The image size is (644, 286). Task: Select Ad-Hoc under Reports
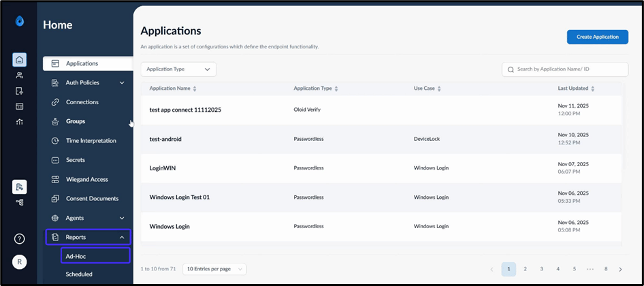95,256
